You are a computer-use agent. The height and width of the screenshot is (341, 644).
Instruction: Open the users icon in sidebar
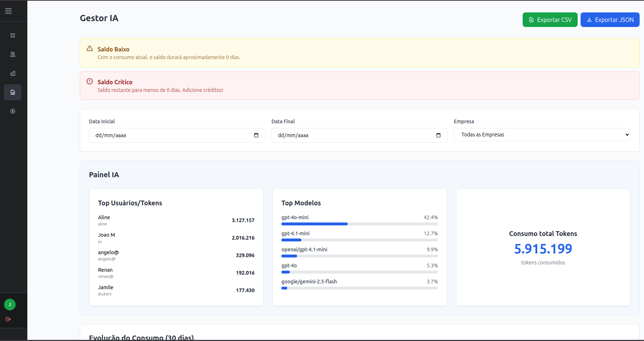pyautogui.click(x=13, y=54)
